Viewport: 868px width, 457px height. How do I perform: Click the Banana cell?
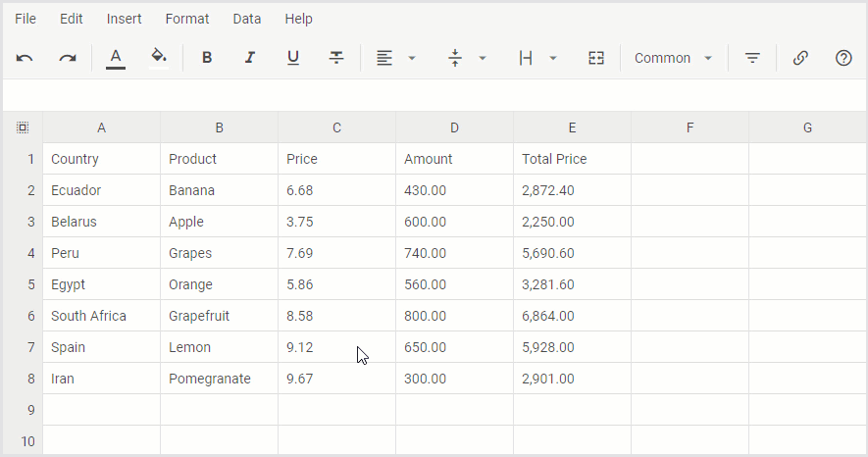220,190
